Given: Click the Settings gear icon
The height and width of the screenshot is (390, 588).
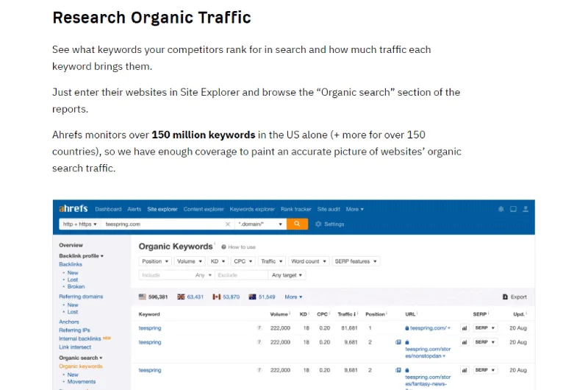Looking at the screenshot, I should tap(318, 224).
